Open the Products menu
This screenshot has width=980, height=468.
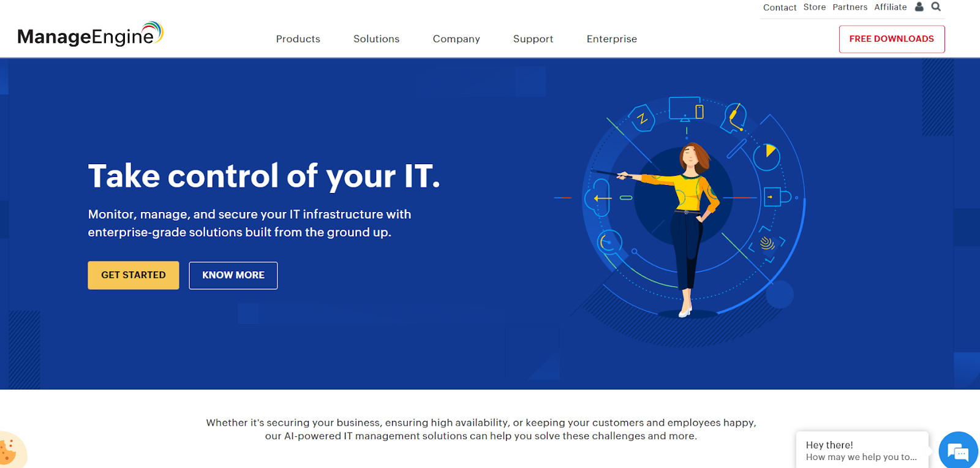(298, 39)
